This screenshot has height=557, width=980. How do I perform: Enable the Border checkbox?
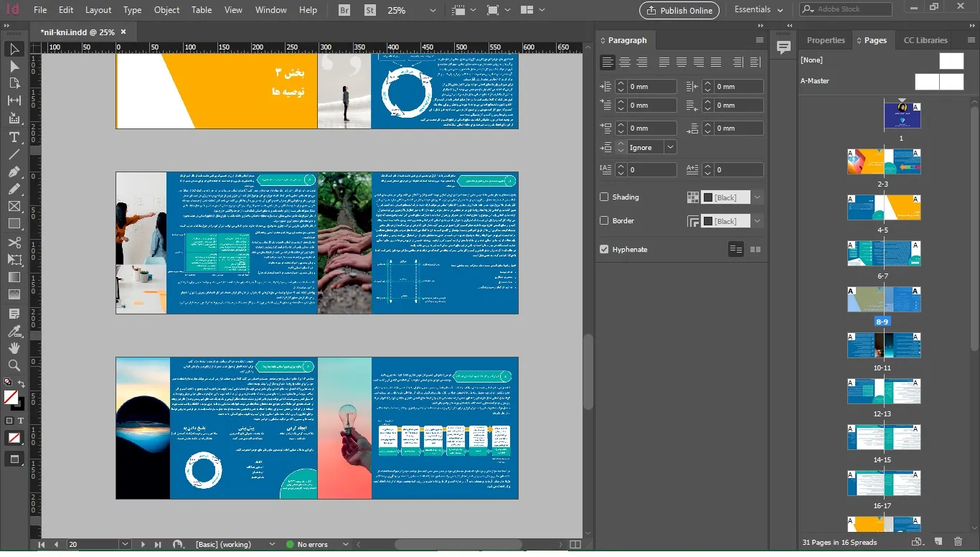(604, 221)
